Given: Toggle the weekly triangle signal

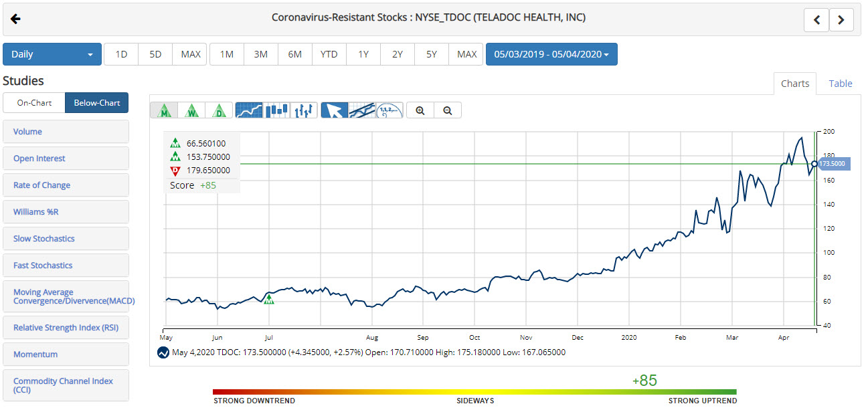Looking at the screenshot, I should [191, 110].
